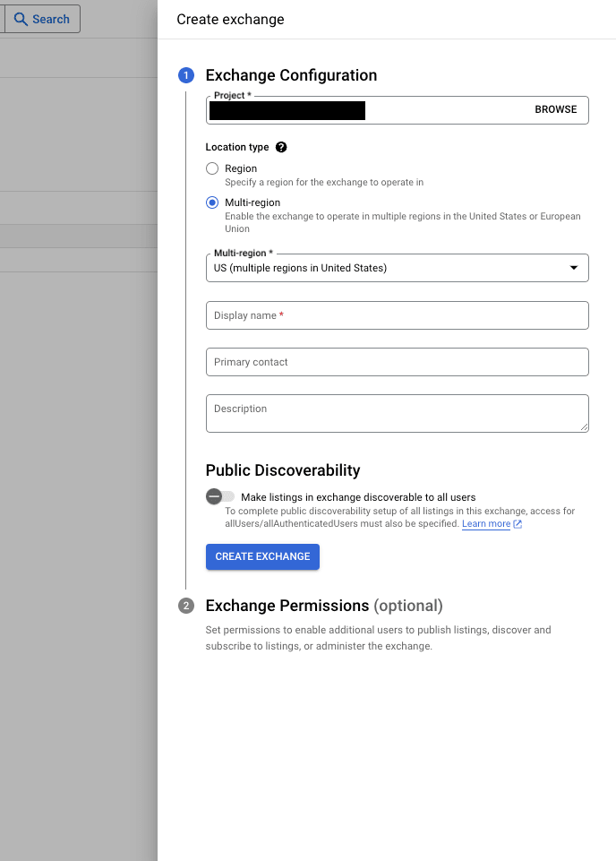This screenshot has height=861, width=616.
Task: Click the Exchange Configuration step heading
Action: coord(291,75)
